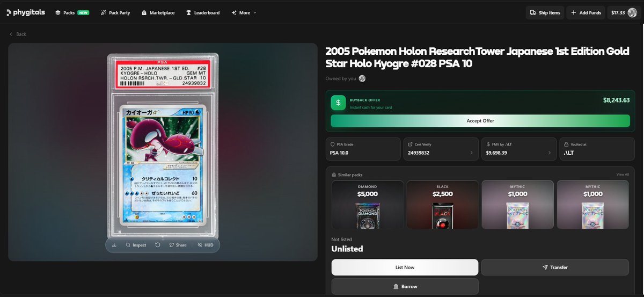Click the List Now button

[x=405, y=267]
